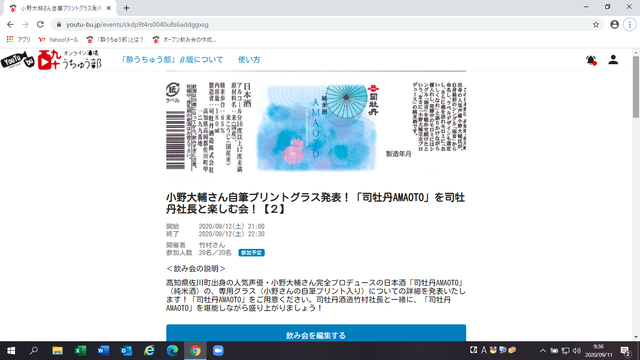
Task: Open 「酔うちゅう部」β版について page
Action: pos(172,60)
